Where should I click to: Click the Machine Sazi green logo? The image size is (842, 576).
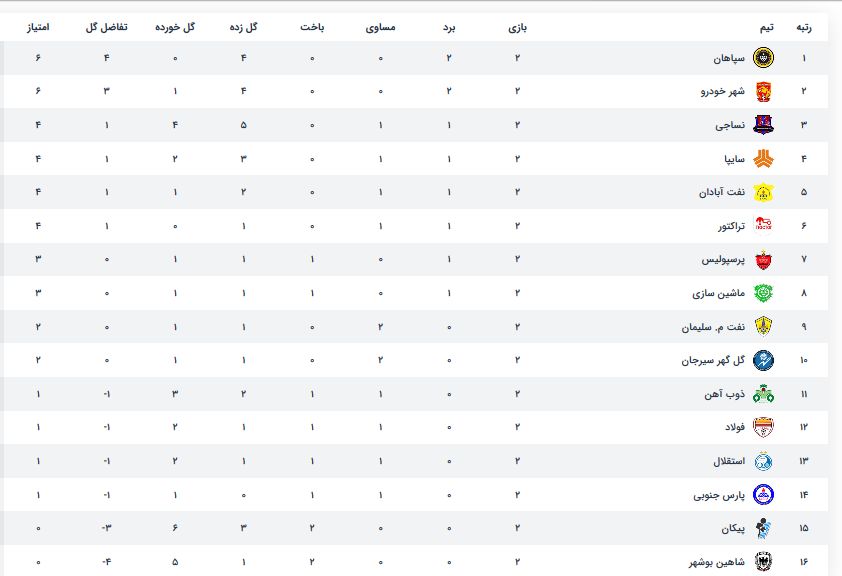click(x=763, y=293)
